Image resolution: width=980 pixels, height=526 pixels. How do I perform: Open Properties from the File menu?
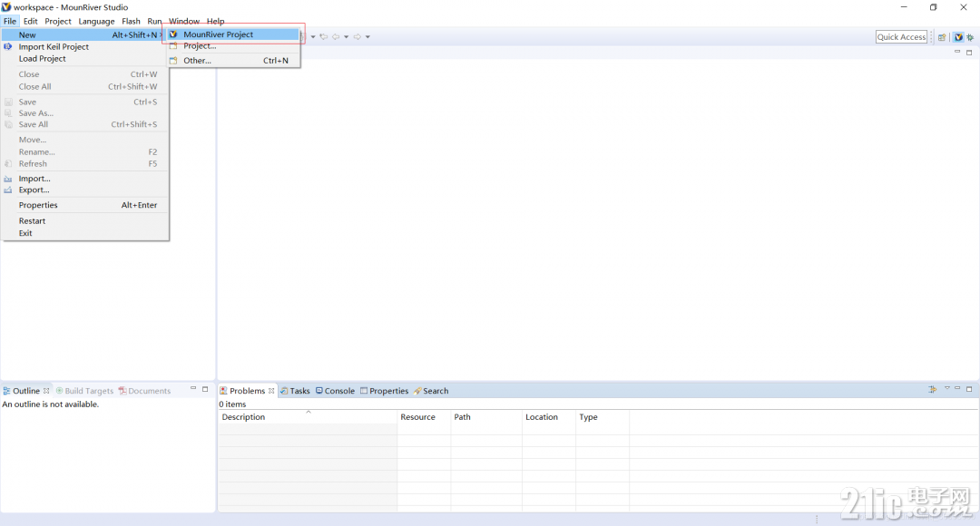84,205
